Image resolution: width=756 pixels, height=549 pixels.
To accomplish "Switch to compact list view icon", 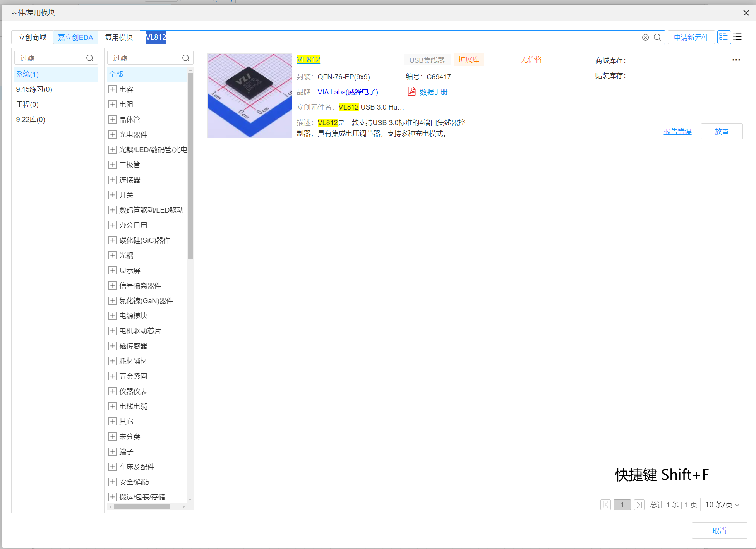I will coord(737,37).
